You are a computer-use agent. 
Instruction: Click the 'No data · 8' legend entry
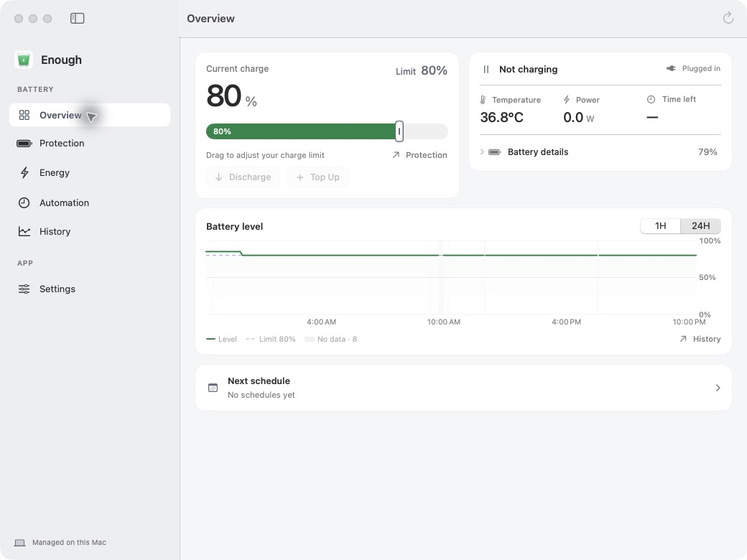click(x=330, y=339)
